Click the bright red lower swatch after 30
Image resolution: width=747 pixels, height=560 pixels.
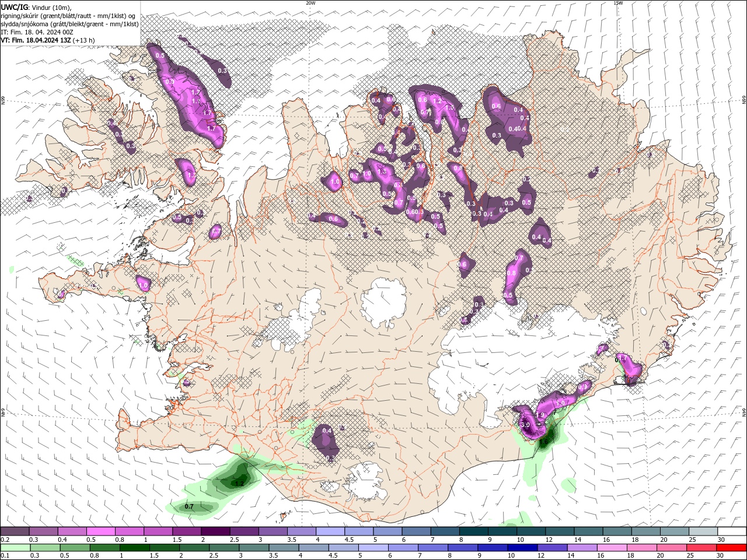coord(731,548)
